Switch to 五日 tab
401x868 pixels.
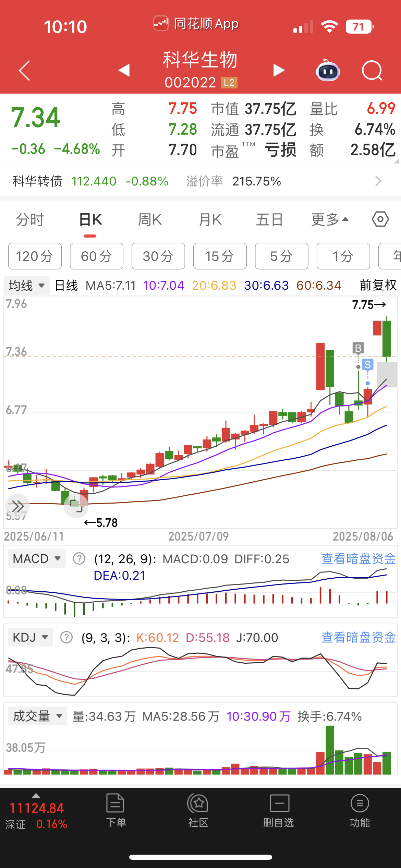(x=269, y=219)
